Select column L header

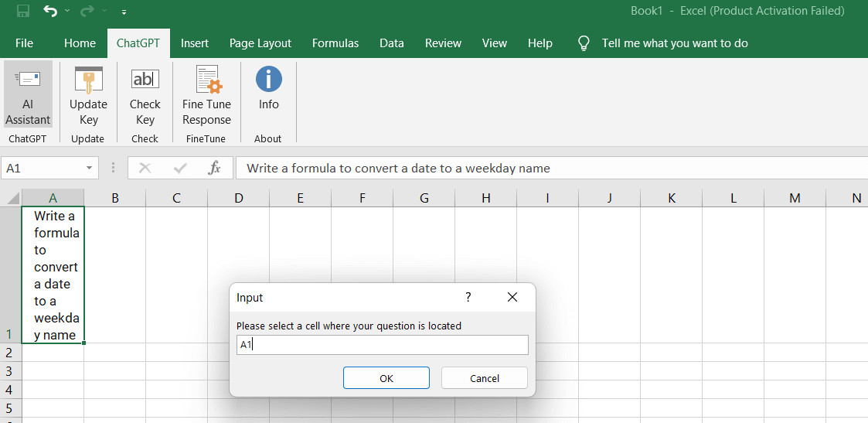[x=733, y=198]
